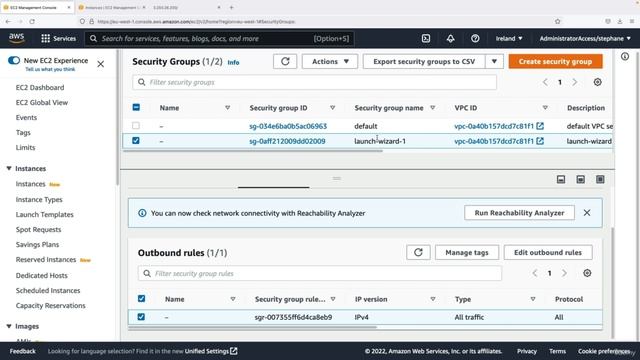
Task: Open Spot Requests in sidebar
Action: click(x=38, y=229)
